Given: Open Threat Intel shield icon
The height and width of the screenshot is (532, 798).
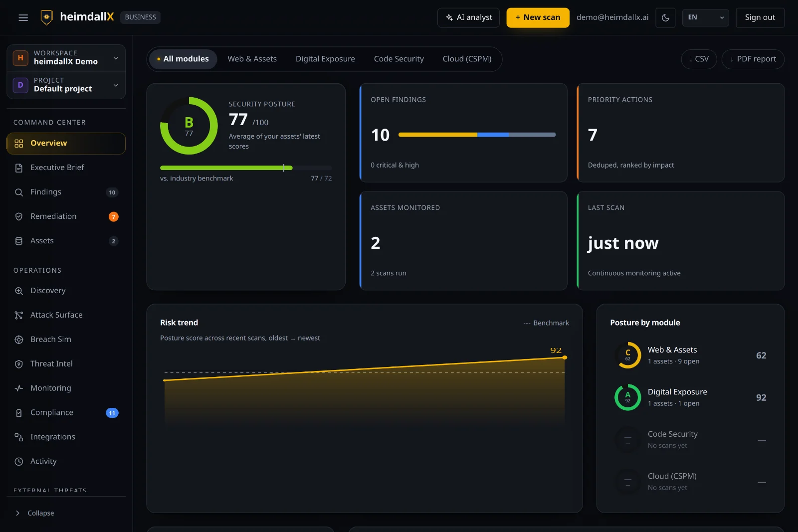Looking at the screenshot, I should (19, 364).
